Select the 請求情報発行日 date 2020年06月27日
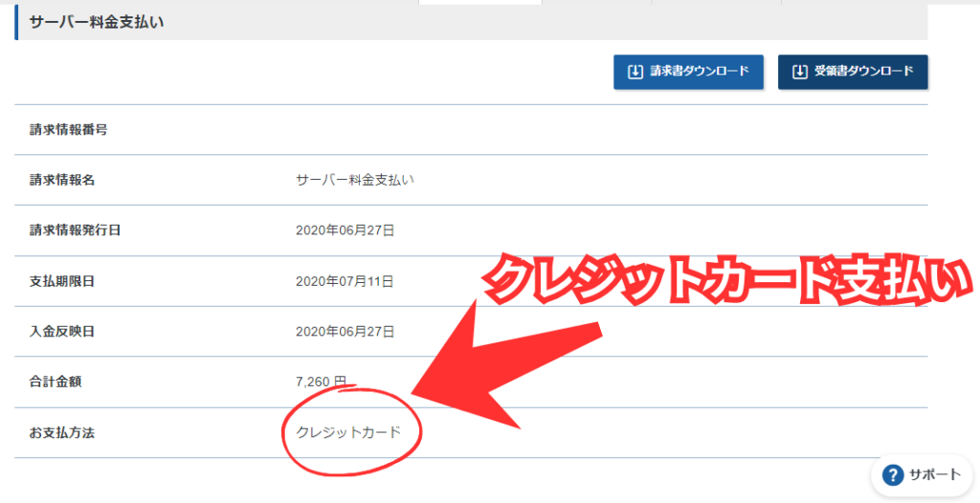980x503 pixels. click(x=345, y=230)
